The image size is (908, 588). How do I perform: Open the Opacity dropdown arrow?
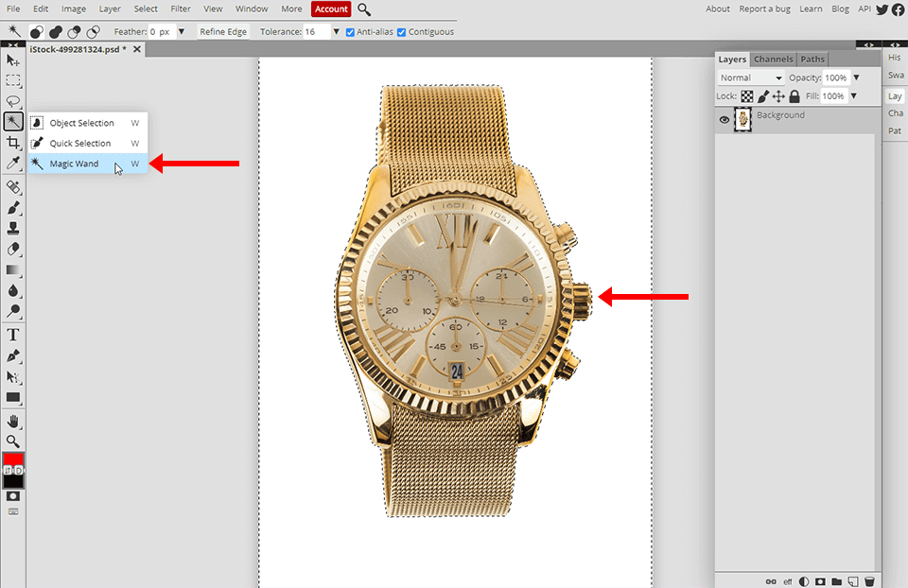click(854, 77)
